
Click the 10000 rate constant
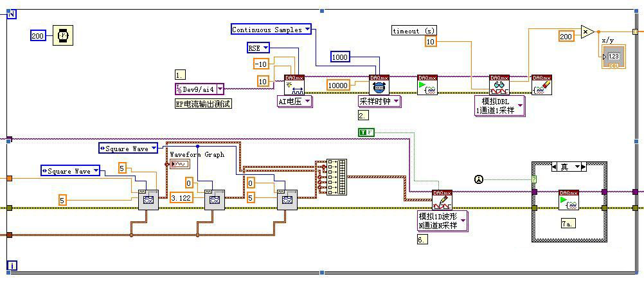tap(338, 85)
